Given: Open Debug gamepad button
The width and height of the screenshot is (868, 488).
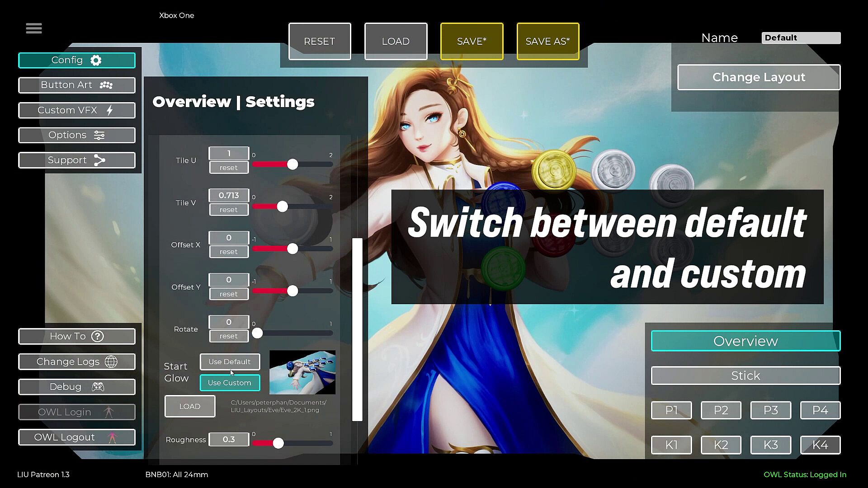Looking at the screenshot, I should [x=77, y=387].
